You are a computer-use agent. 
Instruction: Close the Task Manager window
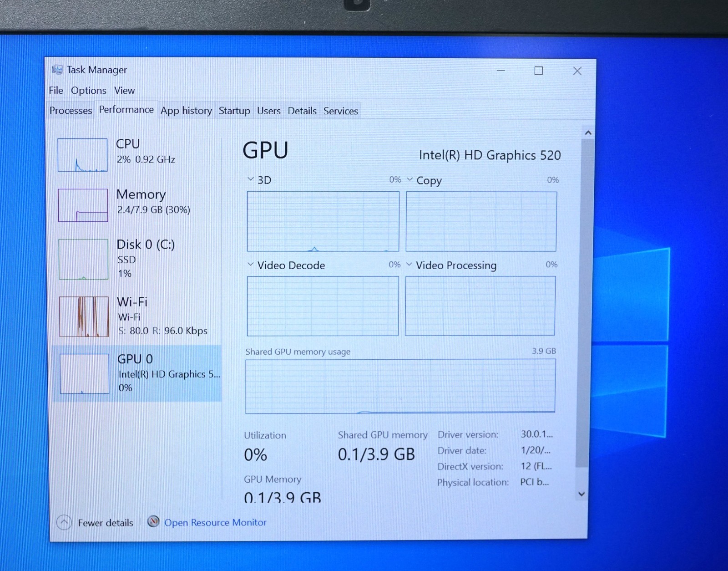pyautogui.click(x=577, y=71)
